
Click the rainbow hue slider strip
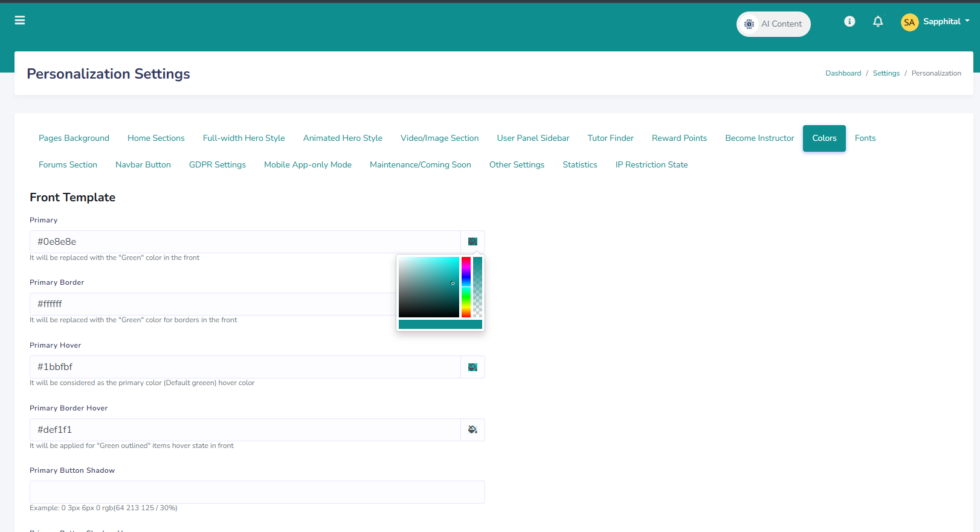[466, 287]
